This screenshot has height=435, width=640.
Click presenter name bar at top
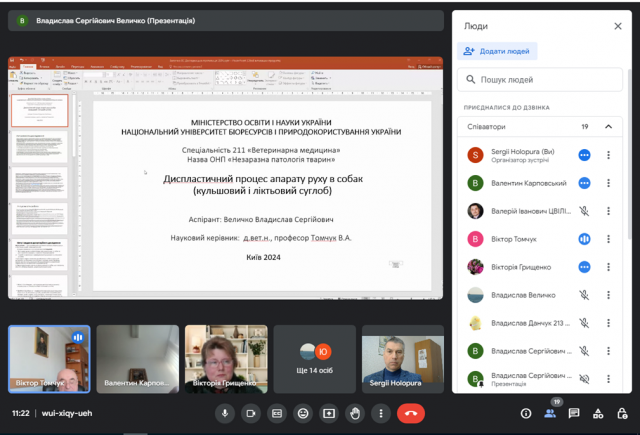click(x=226, y=21)
